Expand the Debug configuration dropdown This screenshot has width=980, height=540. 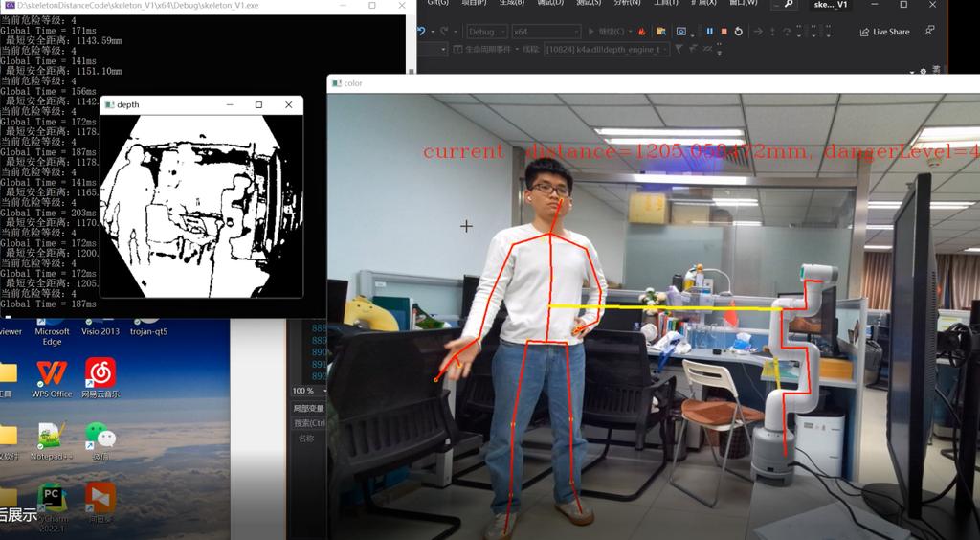[x=487, y=32]
